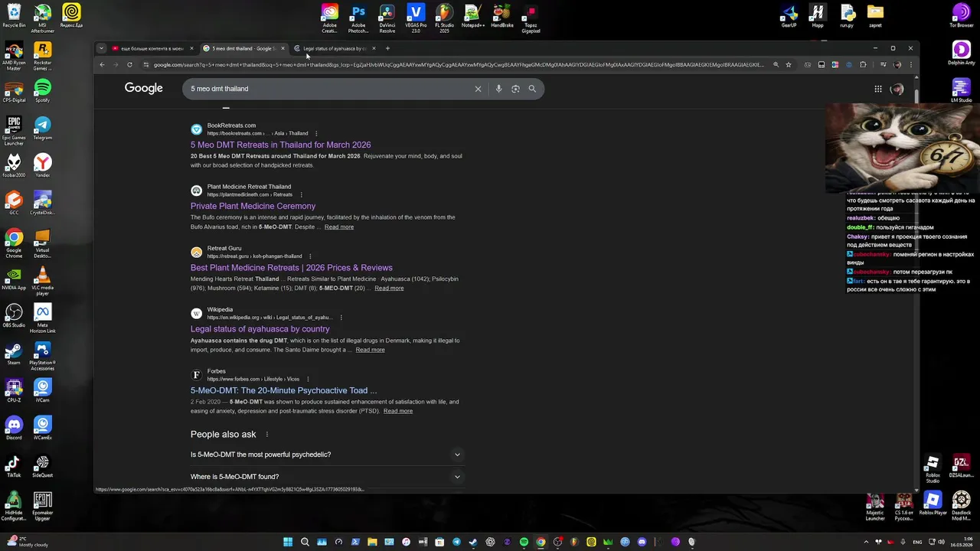Open HandBrake desktop icon
This screenshot has height=551, width=980.
click(502, 15)
